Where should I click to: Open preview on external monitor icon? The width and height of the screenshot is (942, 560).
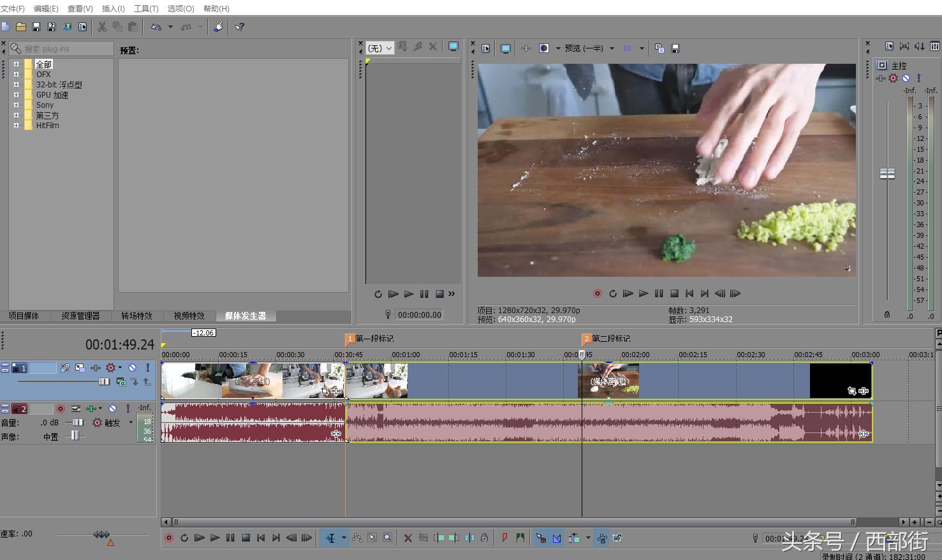point(506,48)
